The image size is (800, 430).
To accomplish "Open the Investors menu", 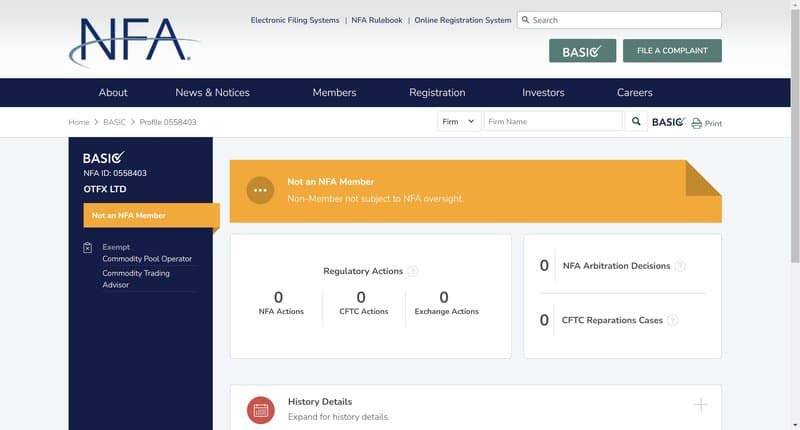I will (543, 92).
